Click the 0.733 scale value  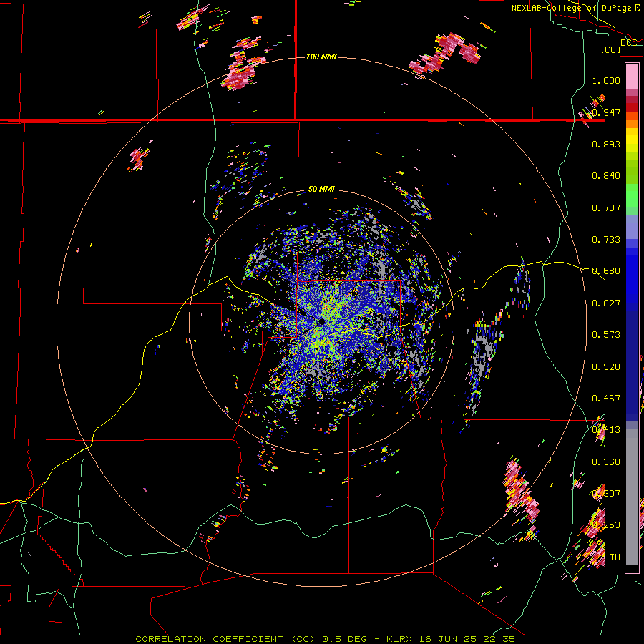606,240
